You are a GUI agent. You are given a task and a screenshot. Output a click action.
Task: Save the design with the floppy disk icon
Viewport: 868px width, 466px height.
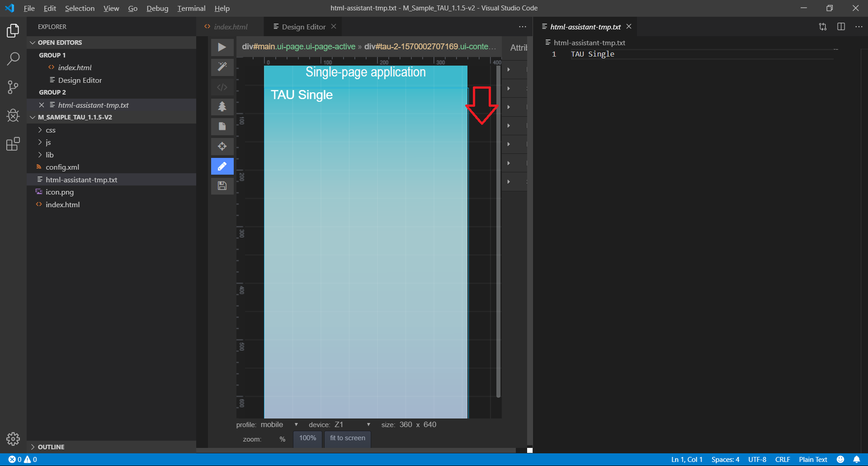pyautogui.click(x=222, y=185)
